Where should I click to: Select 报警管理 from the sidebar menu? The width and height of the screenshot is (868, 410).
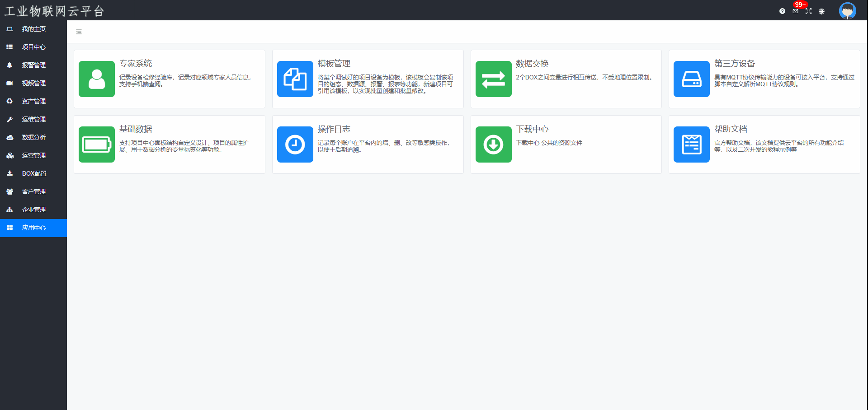point(33,65)
